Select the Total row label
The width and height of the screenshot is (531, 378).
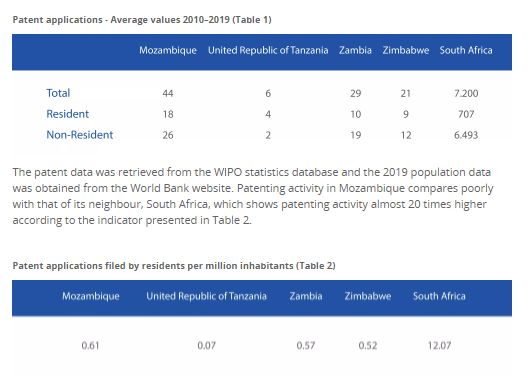pyautogui.click(x=58, y=93)
